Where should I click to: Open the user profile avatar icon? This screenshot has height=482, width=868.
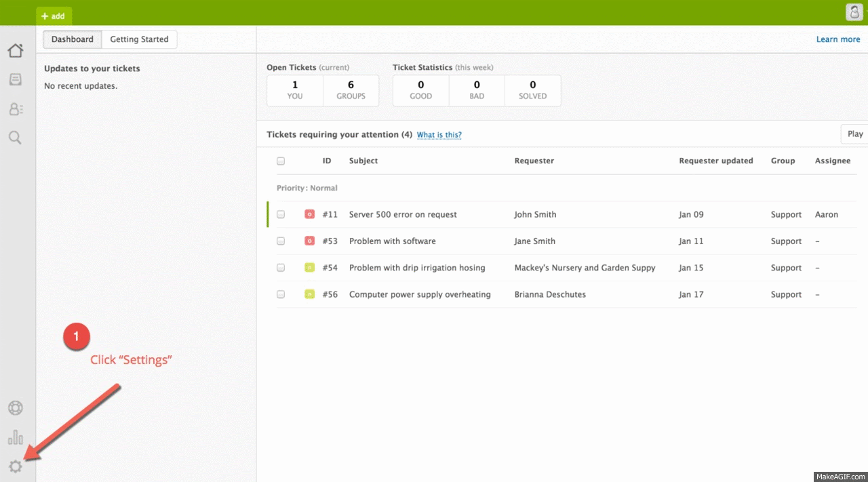click(854, 12)
